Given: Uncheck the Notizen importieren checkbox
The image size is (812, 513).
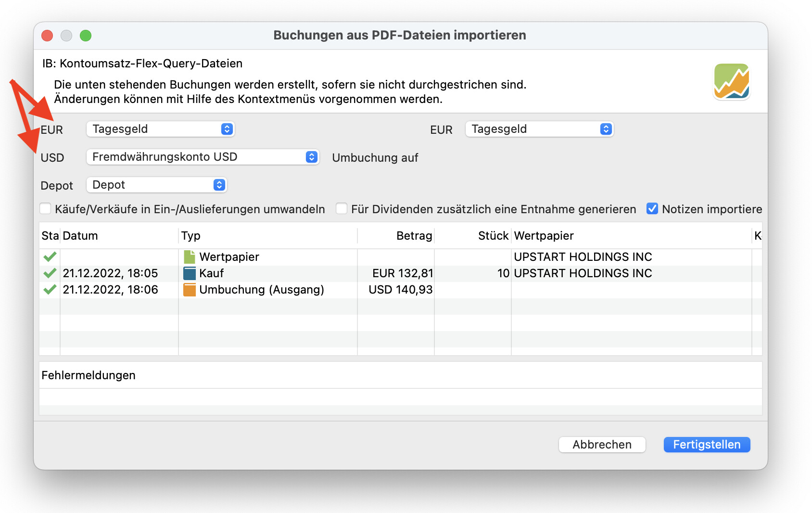Looking at the screenshot, I should pos(652,209).
